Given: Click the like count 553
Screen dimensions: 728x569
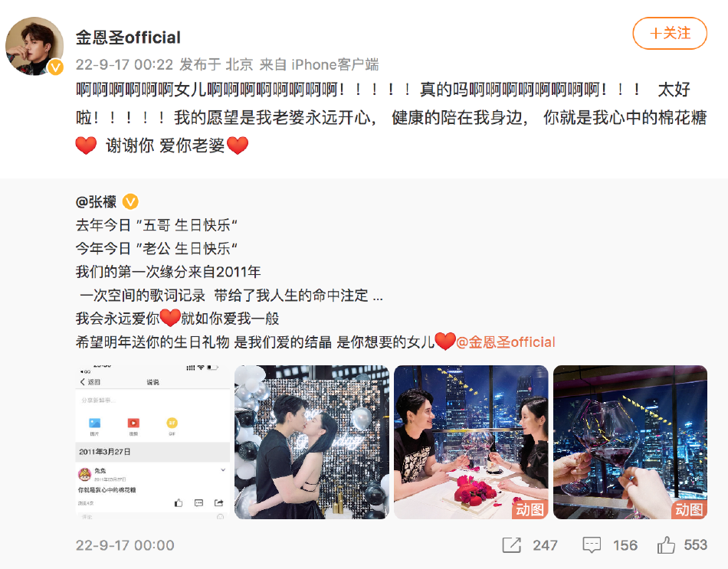Looking at the screenshot, I should [696, 544].
